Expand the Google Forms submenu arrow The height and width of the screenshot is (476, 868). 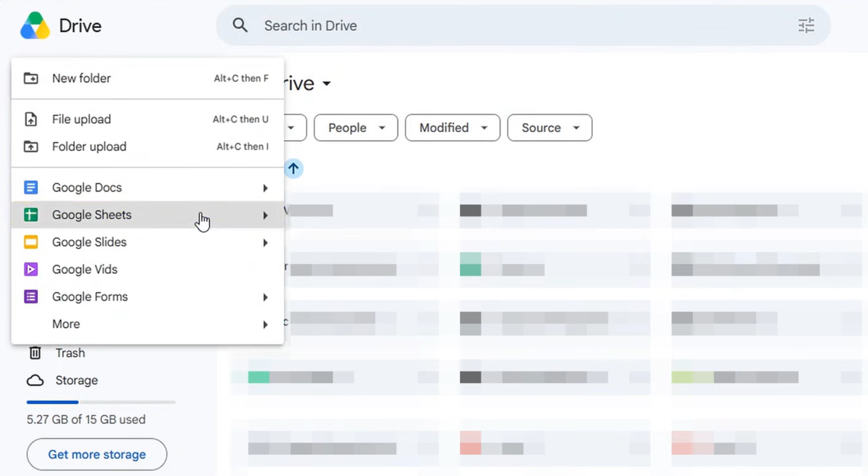265,297
